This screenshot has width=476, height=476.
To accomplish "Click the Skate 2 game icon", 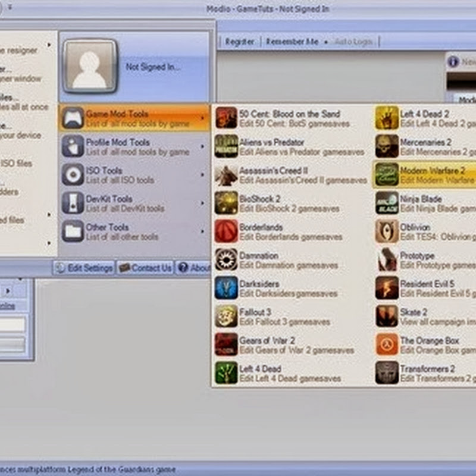I will 387,316.
